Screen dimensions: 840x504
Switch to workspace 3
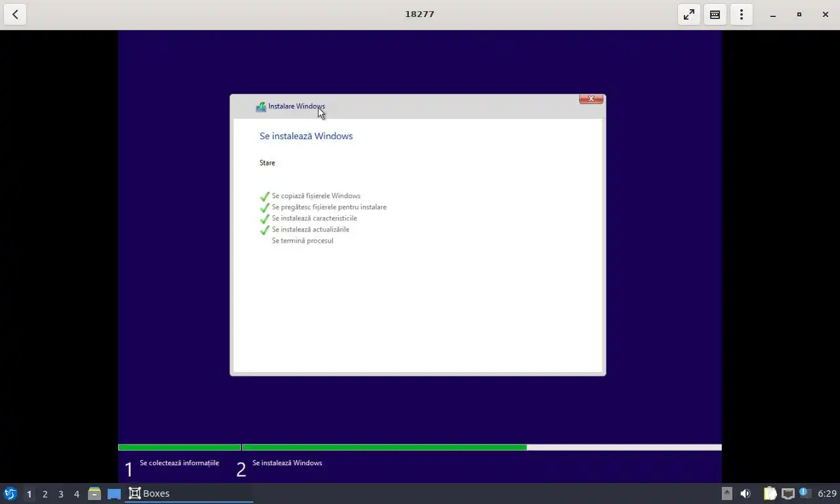(60, 493)
